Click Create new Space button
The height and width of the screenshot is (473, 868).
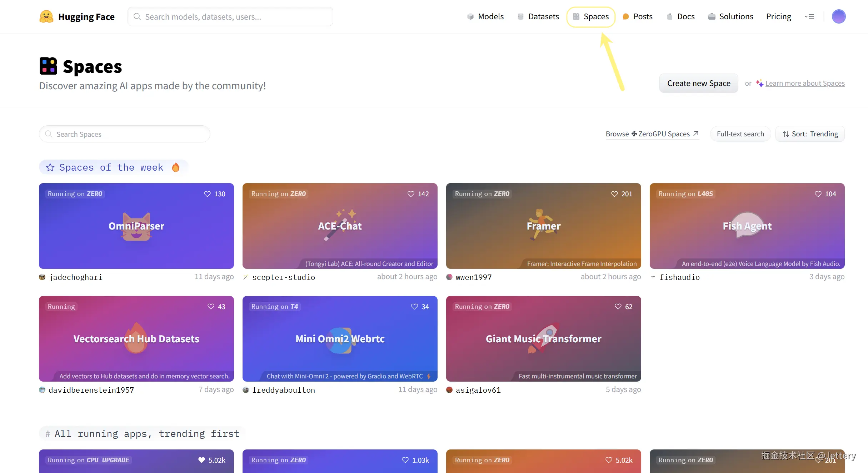698,83
